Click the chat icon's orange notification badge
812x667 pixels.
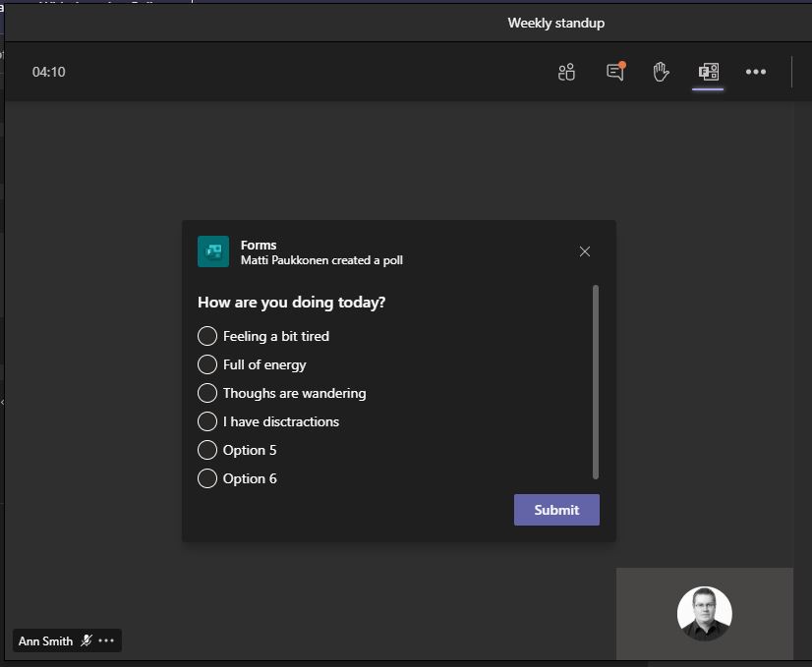(620, 65)
